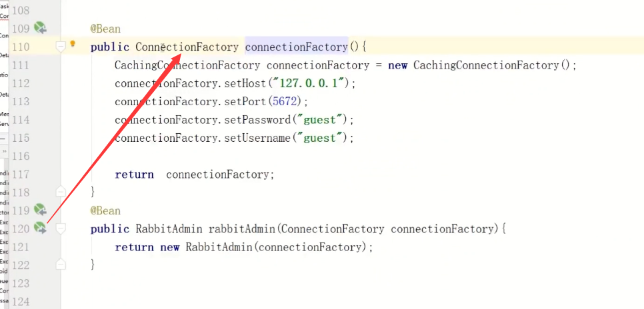
Task: Open the yellow lightbulb intention on line 110
Action: click(73, 43)
